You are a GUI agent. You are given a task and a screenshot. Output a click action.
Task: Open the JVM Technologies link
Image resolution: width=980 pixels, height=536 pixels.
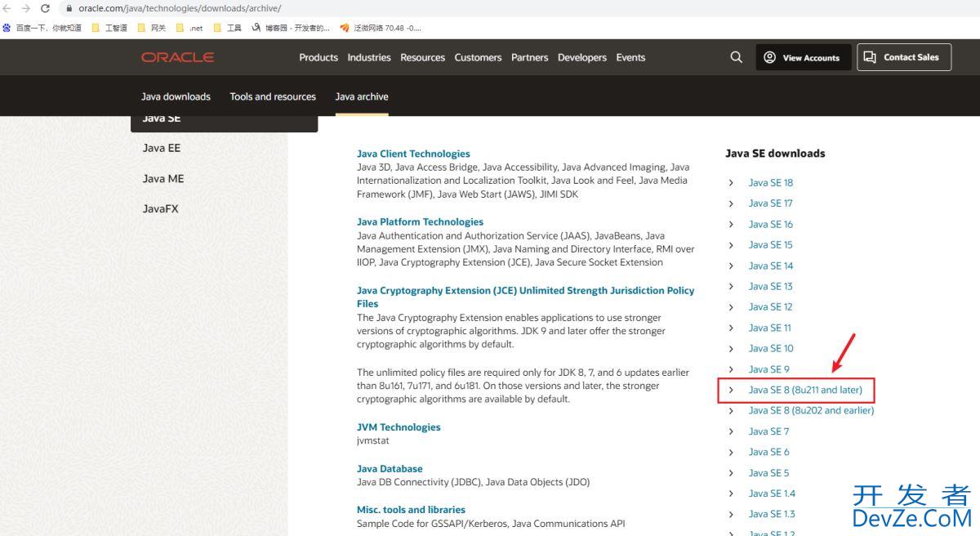coord(399,427)
